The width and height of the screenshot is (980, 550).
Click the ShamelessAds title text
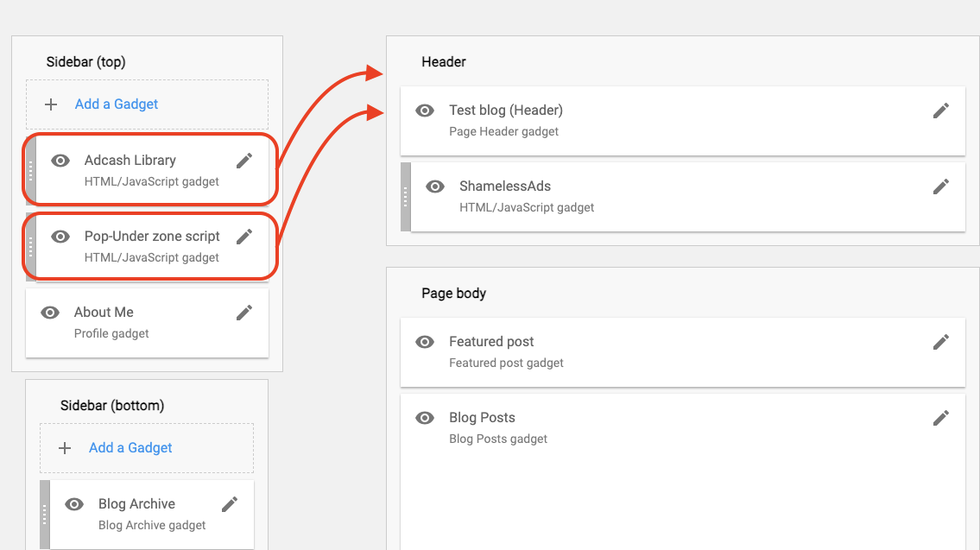click(505, 186)
